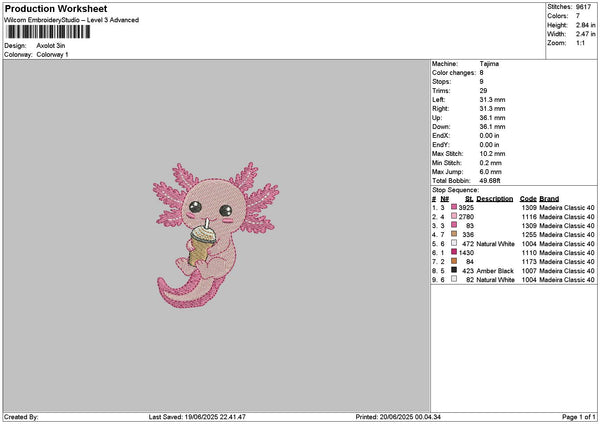Select the white swatch in stop row 9
This screenshot has height=424, width=600.
click(454, 279)
